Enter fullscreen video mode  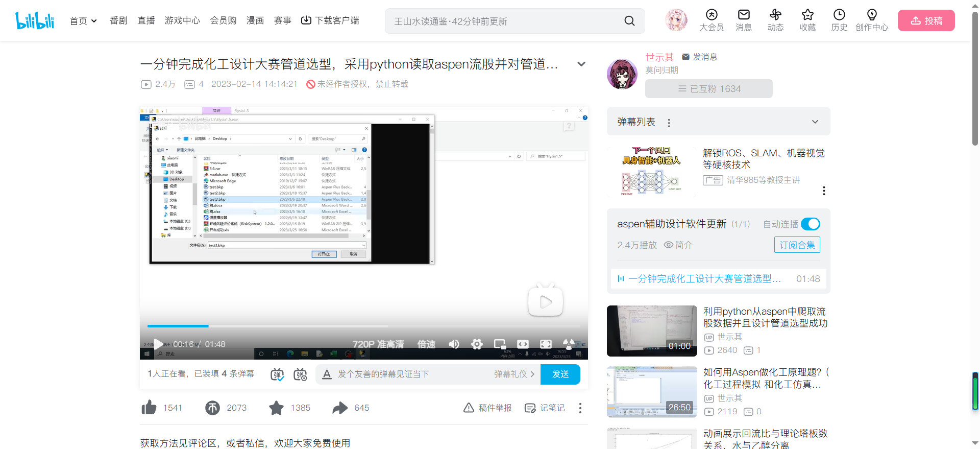pyautogui.click(x=546, y=344)
